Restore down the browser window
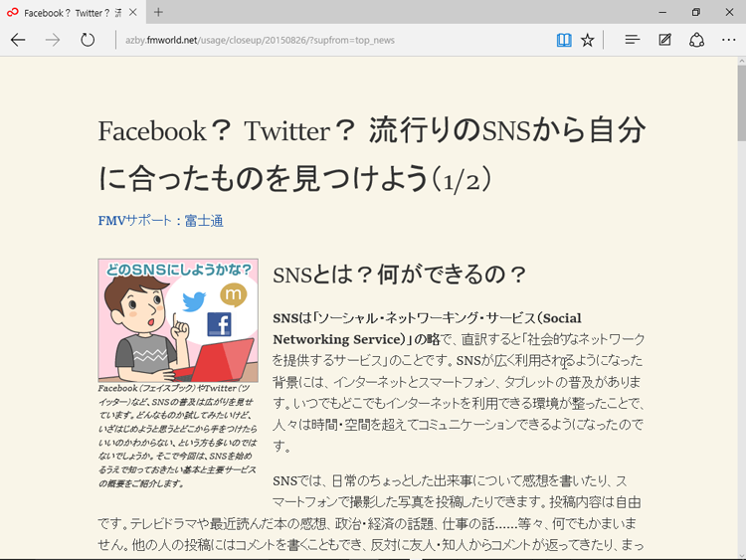Image resolution: width=746 pixels, height=560 pixels. (695, 12)
